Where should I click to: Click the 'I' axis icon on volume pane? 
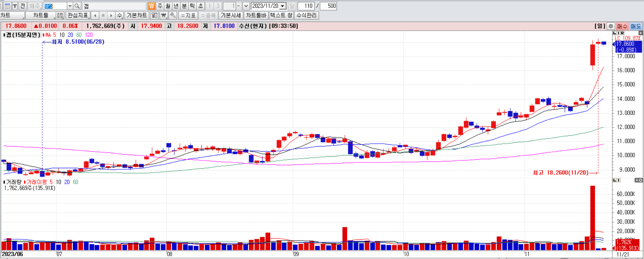[x=618, y=180]
